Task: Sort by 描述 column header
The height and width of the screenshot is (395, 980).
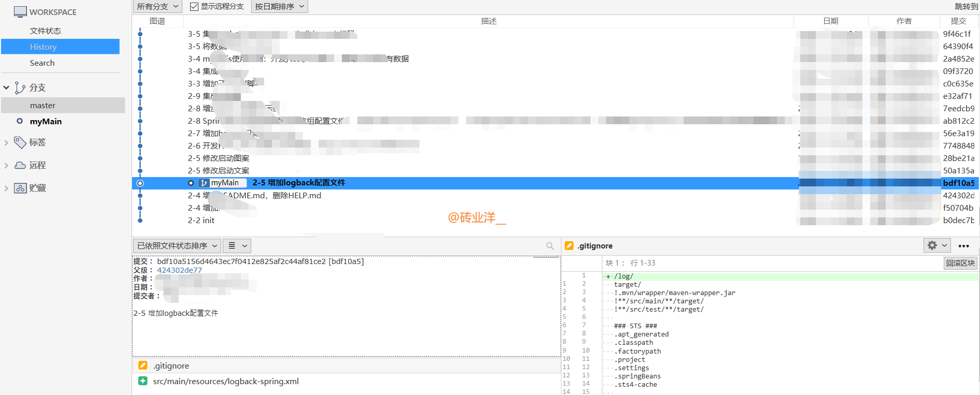Action: pos(488,21)
